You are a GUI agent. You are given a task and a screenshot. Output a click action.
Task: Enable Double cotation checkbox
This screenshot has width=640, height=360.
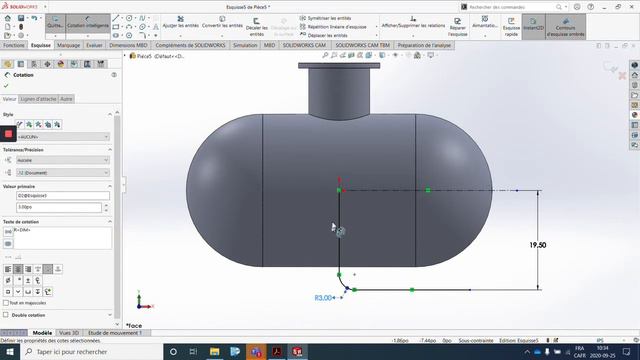(6, 315)
